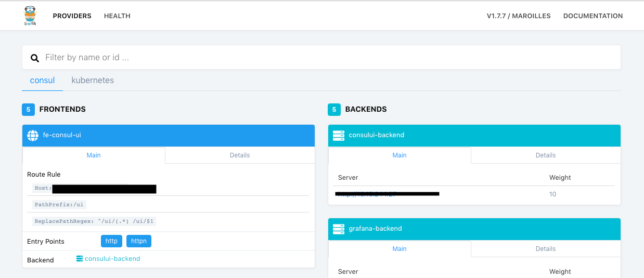Select Details tab of consului-backend
Viewport: 644px width, 278px height.
tap(546, 155)
